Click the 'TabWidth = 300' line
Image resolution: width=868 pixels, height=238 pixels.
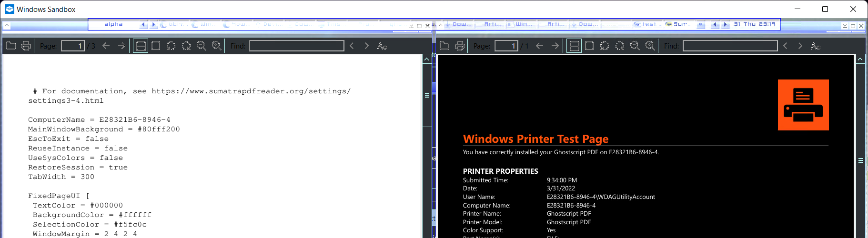[61, 177]
